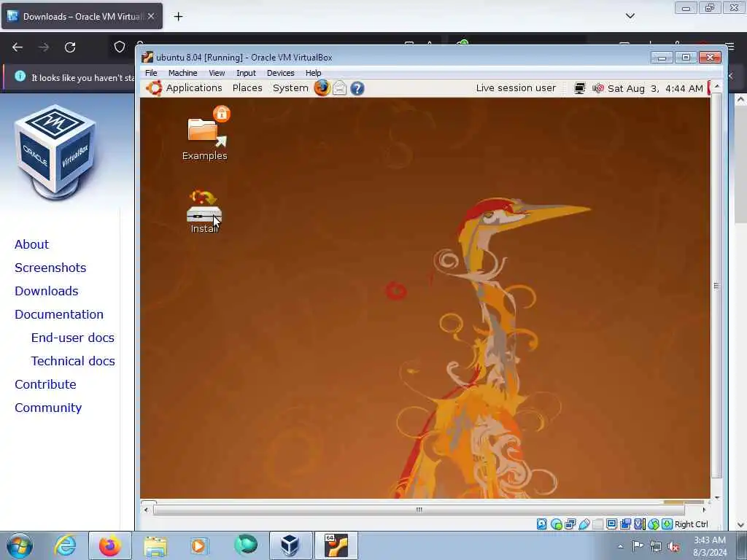Open the Install desktop icon in Ubuntu
This screenshot has height=560, width=747.
click(x=204, y=211)
